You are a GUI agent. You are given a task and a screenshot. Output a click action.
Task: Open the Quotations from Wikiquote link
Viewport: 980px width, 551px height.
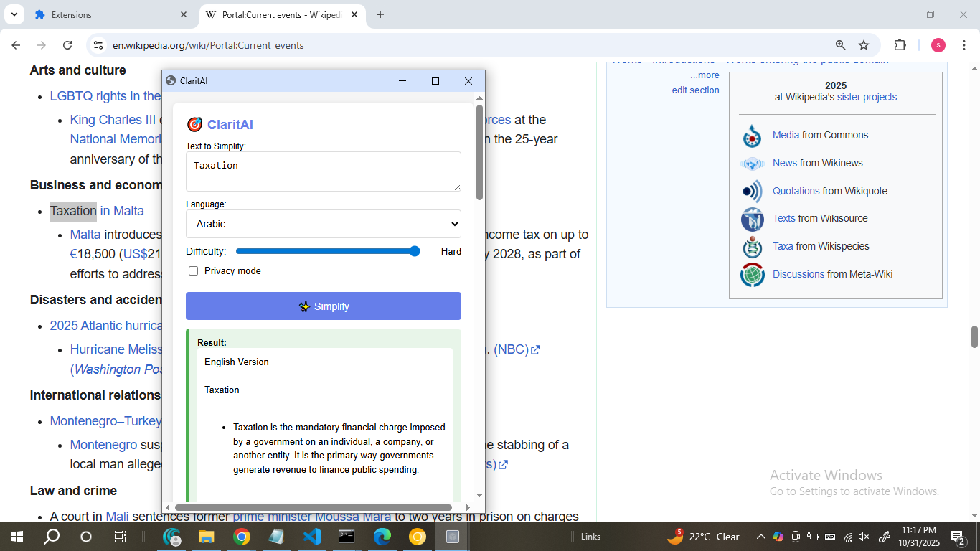click(x=796, y=191)
